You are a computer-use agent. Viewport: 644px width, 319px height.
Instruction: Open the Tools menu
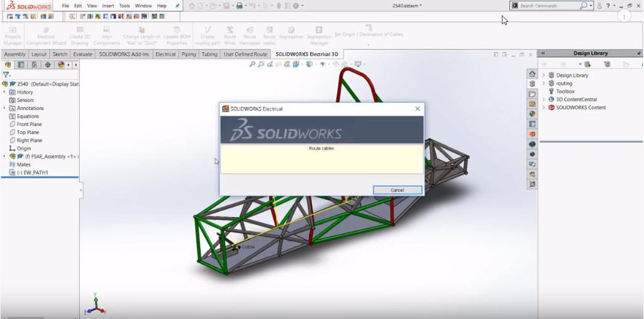tap(125, 6)
